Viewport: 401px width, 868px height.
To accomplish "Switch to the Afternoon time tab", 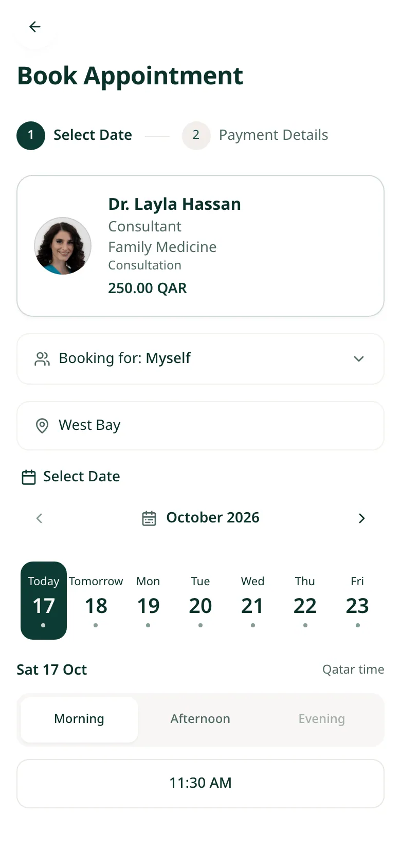I will (x=200, y=719).
